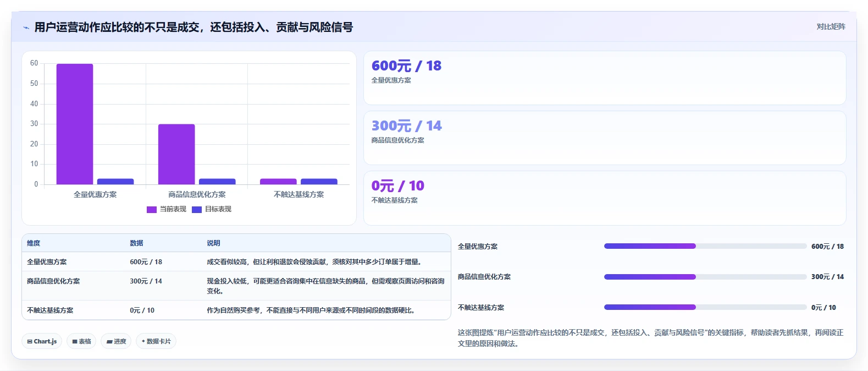Click the 维度 column header
This screenshot has height=371, width=868.
pyautogui.click(x=34, y=243)
